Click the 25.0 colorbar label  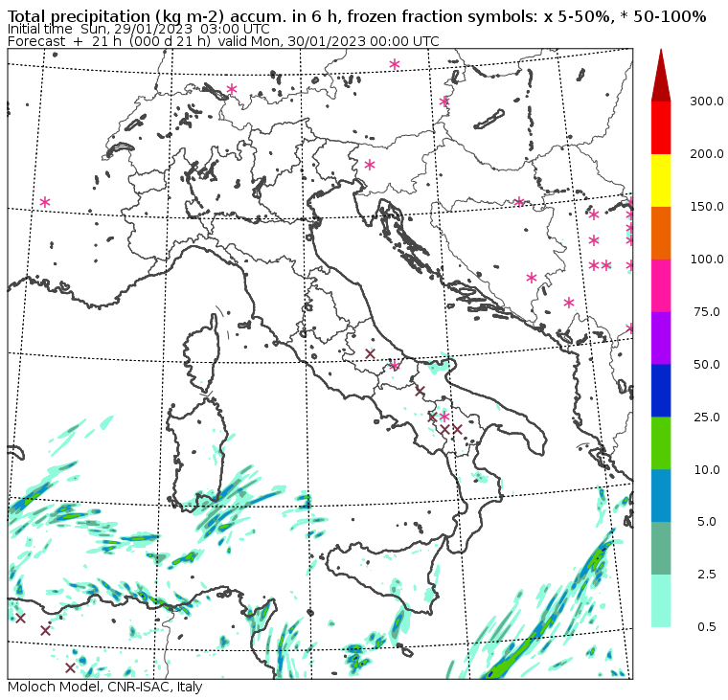coord(707,417)
